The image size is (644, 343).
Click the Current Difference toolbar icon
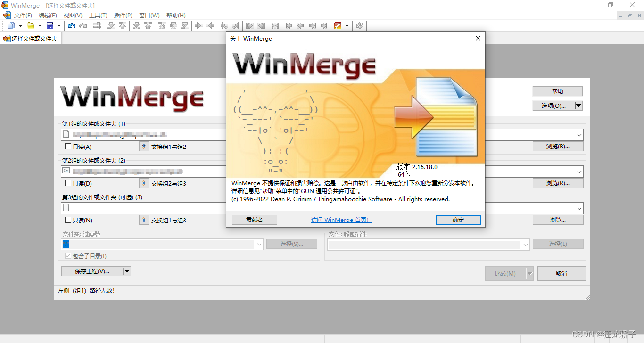(x=173, y=25)
